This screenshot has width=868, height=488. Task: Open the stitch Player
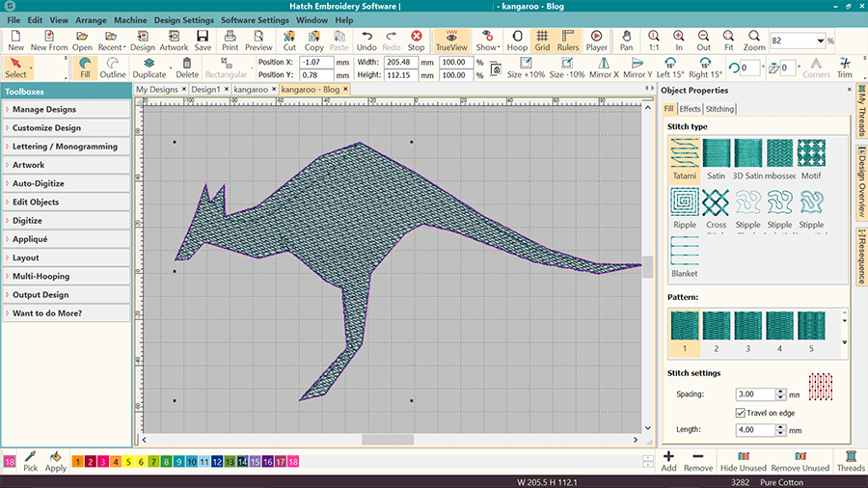pos(596,40)
